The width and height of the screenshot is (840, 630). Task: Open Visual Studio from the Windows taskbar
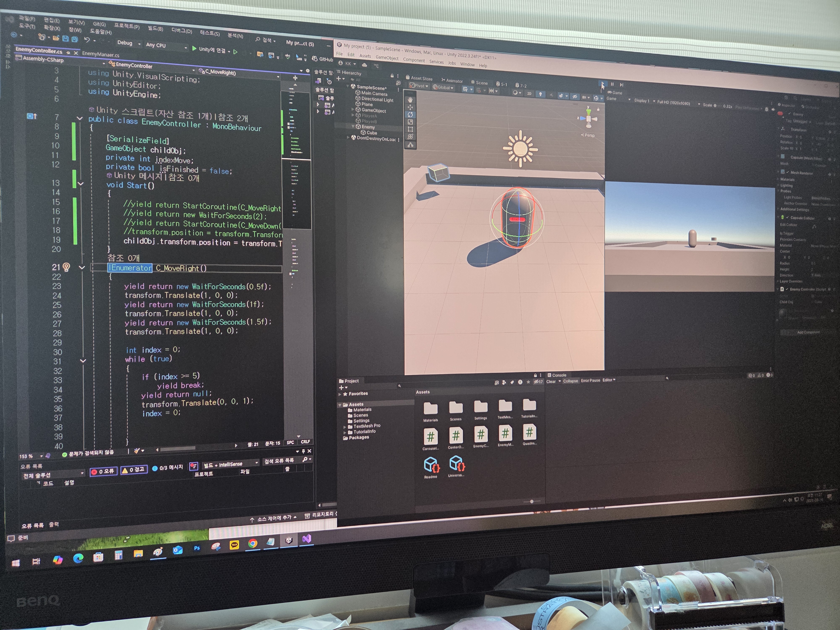pyautogui.click(x=306, y=538)
